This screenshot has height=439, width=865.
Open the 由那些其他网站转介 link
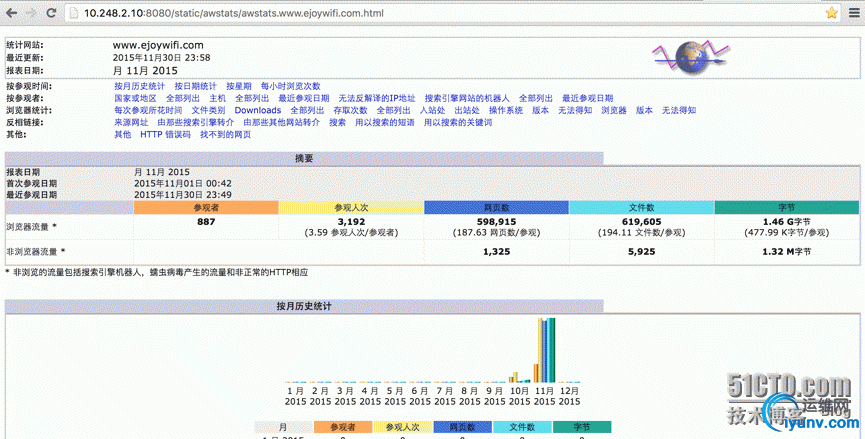(x=282, y=122)
